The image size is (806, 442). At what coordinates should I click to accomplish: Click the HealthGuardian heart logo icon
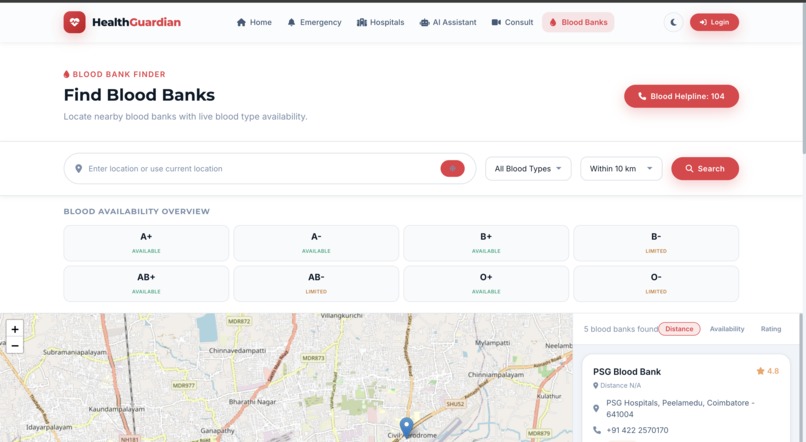pos(75,22)
